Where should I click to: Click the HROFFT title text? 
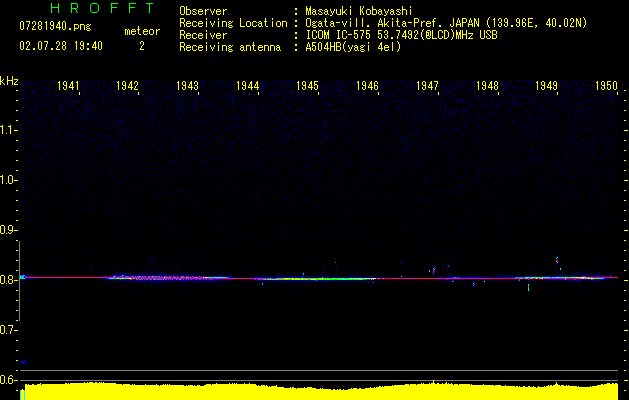pos(102,8)
